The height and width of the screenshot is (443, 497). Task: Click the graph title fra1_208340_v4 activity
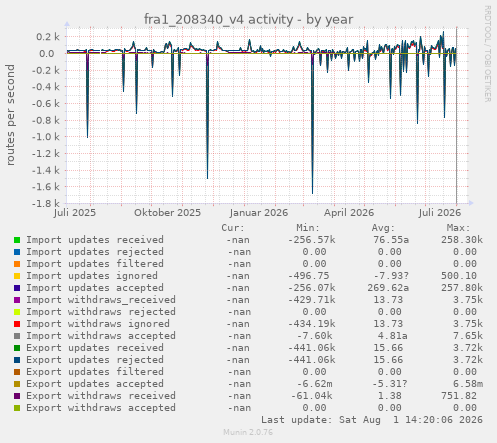(248, 19)
